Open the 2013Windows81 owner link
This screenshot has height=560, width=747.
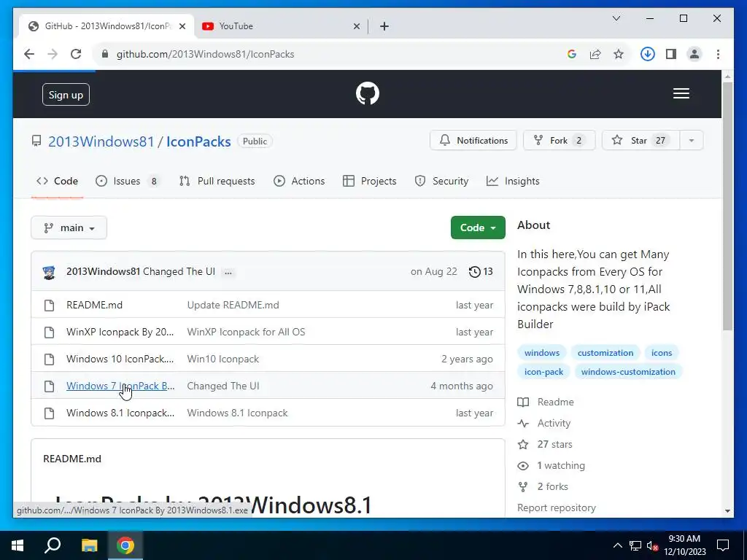(x=101, y=141)
